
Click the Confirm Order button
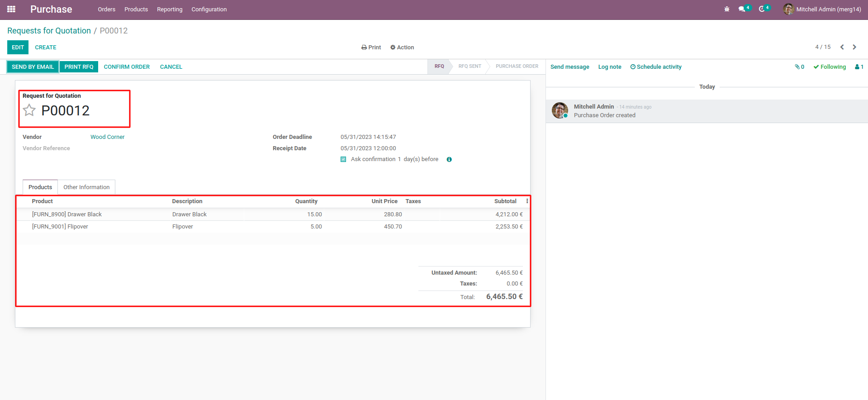[x=127, y=67]
